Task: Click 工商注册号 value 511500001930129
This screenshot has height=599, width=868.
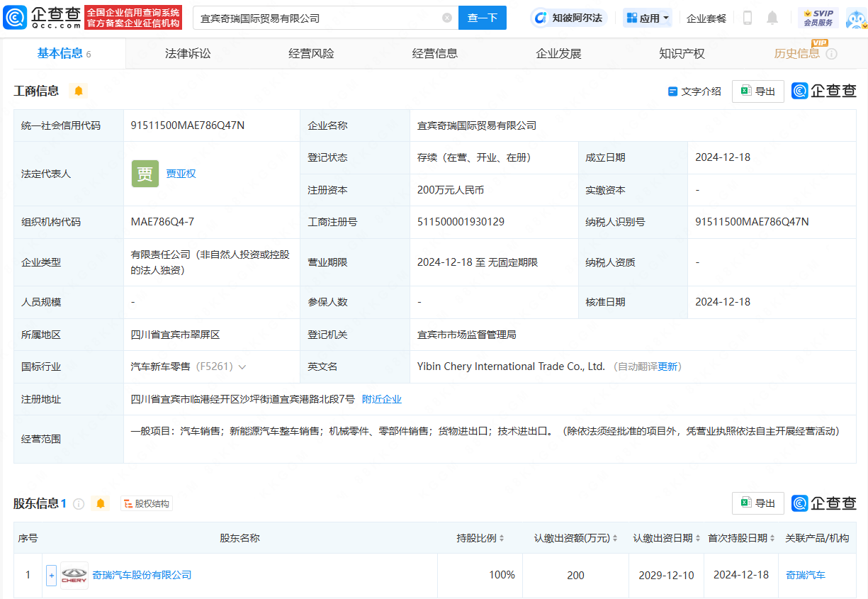Action: tap(461, 222)
